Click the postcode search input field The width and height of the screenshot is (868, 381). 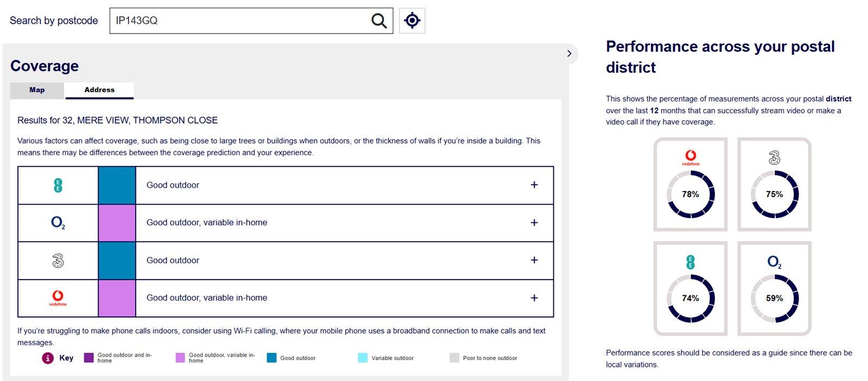[x=239, y=21]
